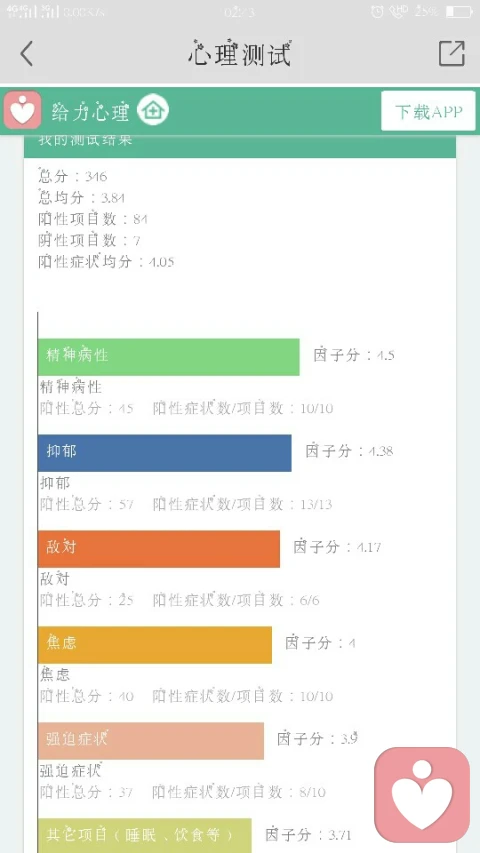Tap the alarm clock status icon
Screen dimensions: 480x853
(377, 12)
